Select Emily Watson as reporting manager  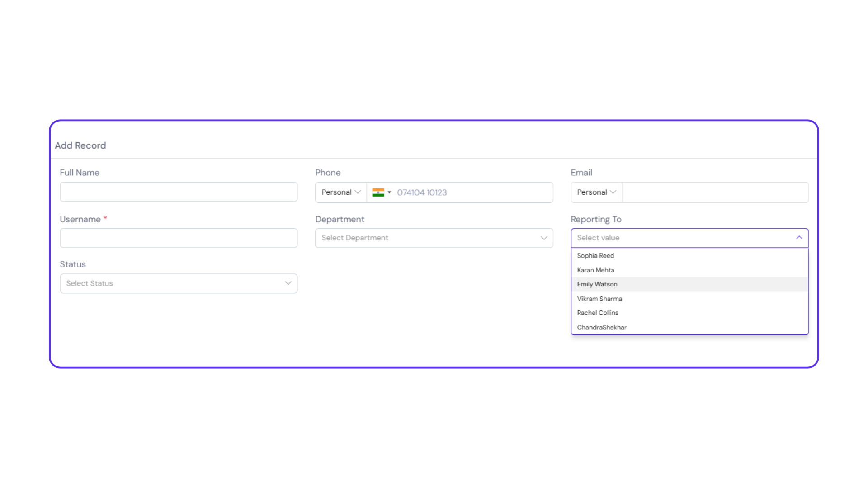(597, 284)
